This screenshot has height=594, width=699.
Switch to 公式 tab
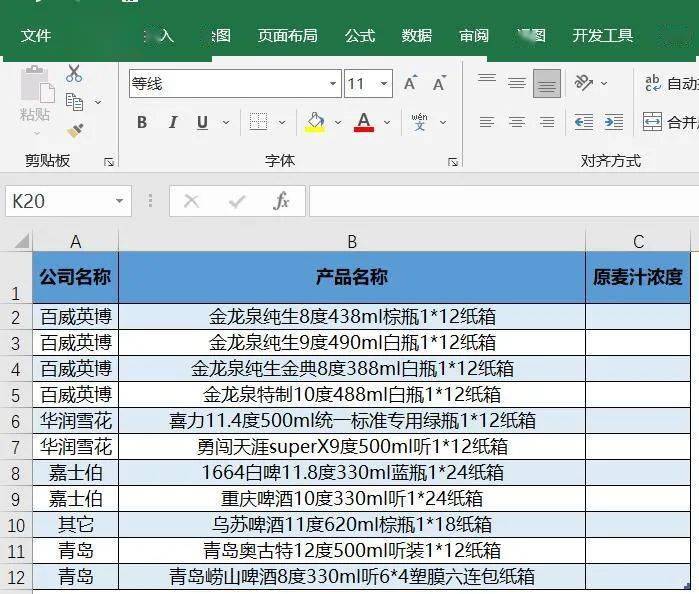pyautogui.click(x=360, y=35)
